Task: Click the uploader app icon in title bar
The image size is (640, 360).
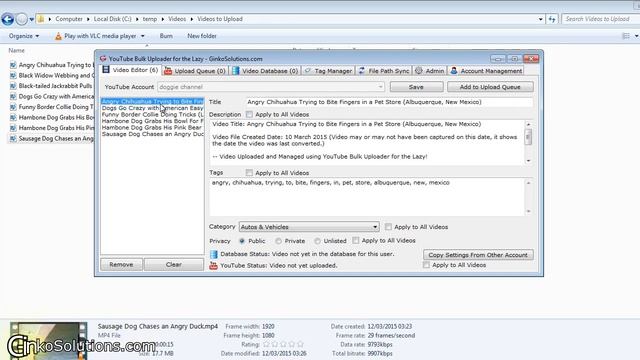Action: (x=103, y=59)
